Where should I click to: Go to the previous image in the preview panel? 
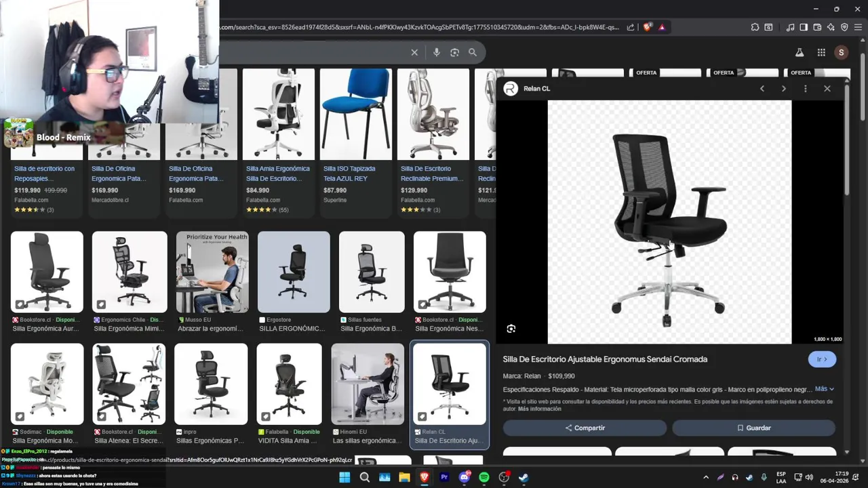[762, 89]
